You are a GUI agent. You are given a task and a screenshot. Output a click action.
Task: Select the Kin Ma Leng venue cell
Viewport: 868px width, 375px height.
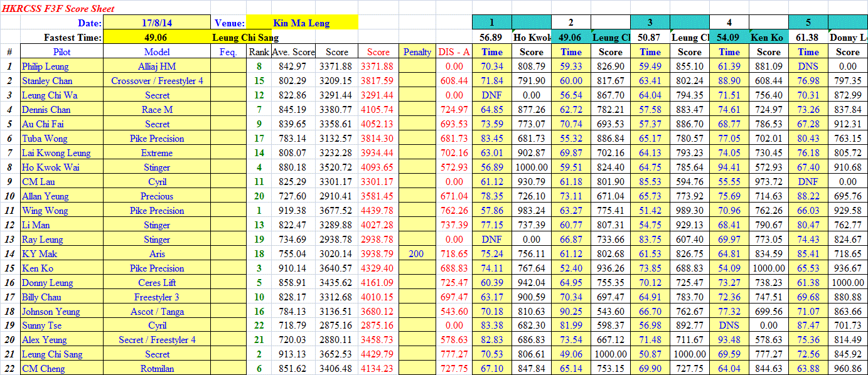(301, 23)
